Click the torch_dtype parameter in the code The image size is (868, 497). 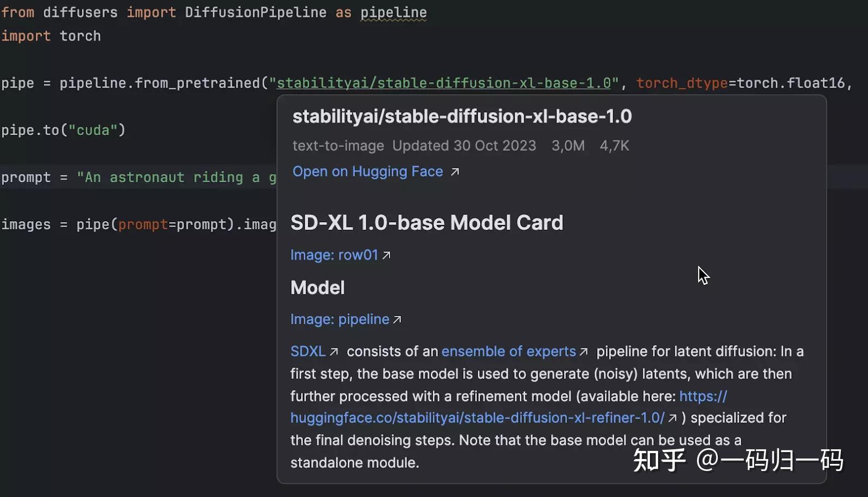coord(682,82)
